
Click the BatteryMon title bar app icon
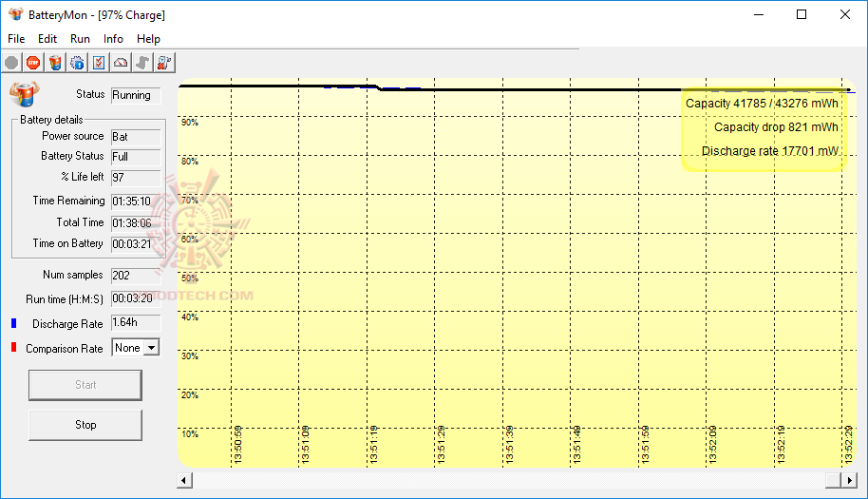[15, 14]
